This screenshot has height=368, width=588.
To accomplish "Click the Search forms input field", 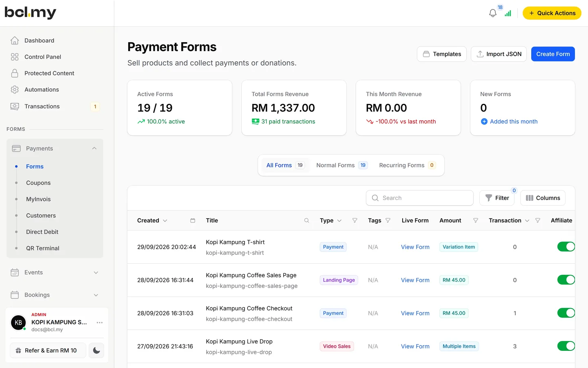I will [420, 198].
